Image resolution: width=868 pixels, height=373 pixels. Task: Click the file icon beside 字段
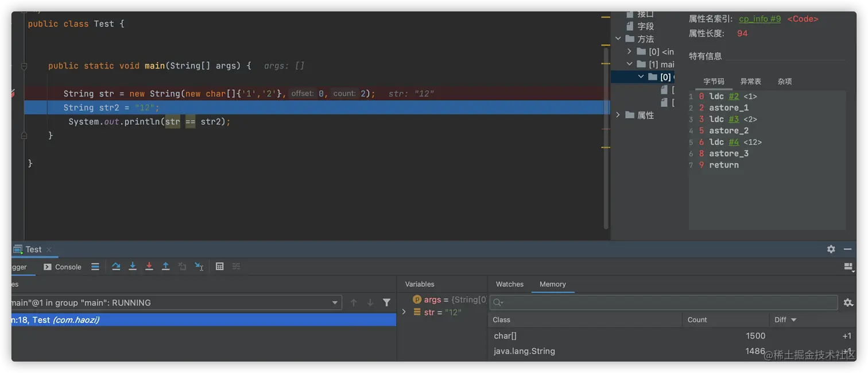tap(630, 26)
